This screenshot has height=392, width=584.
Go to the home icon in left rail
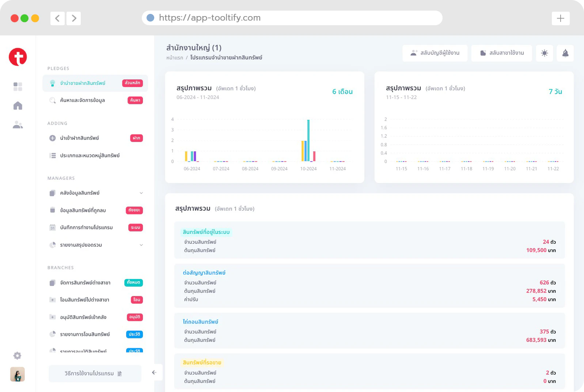(18, 106)
